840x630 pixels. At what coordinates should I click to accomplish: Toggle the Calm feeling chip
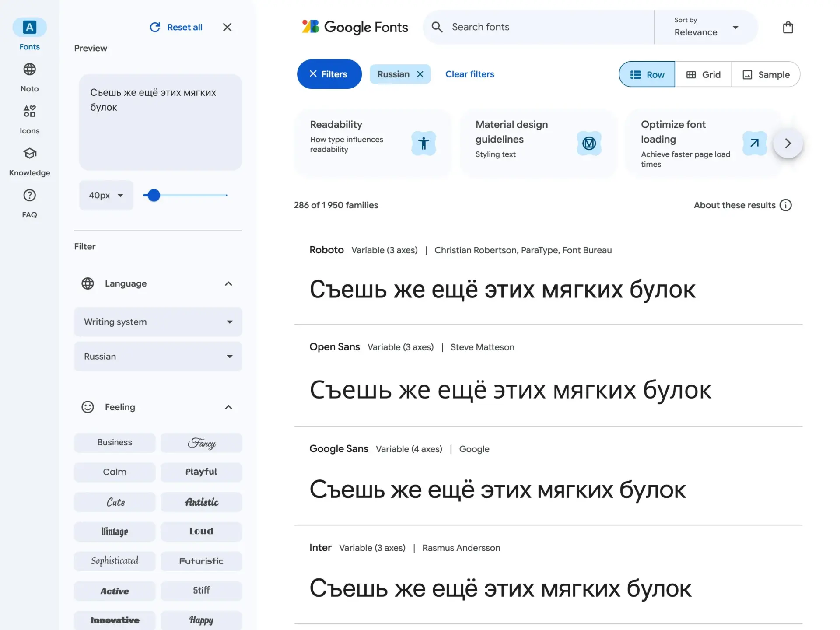tap(115, 472)
